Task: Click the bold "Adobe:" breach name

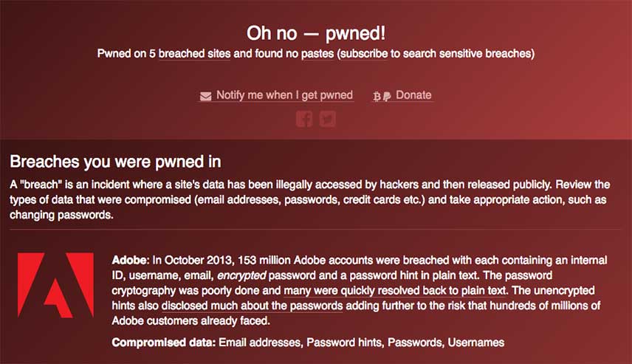Action: pyautogui.click(x=131, y=261)
